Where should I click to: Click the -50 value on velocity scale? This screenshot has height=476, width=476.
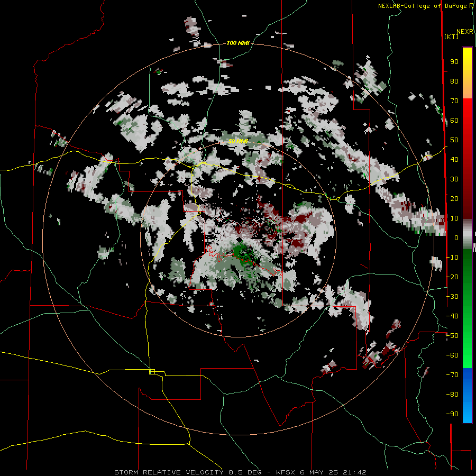click(452, 336)
